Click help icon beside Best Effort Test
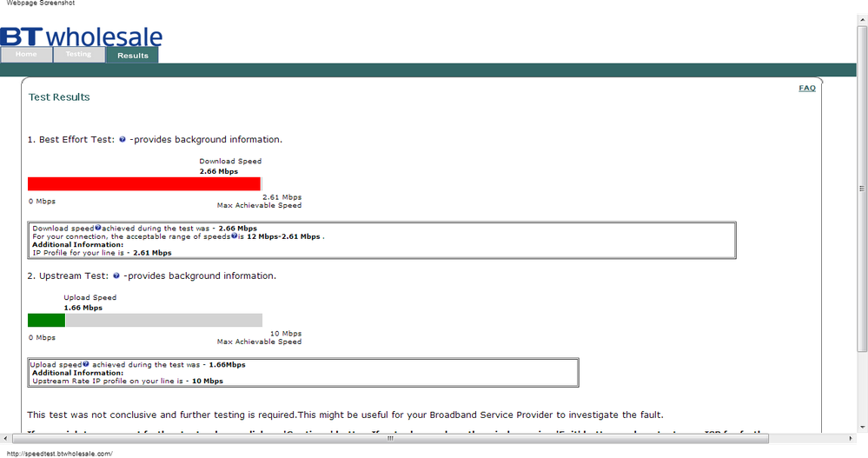 pyautogui.click(x=123, y=140)
